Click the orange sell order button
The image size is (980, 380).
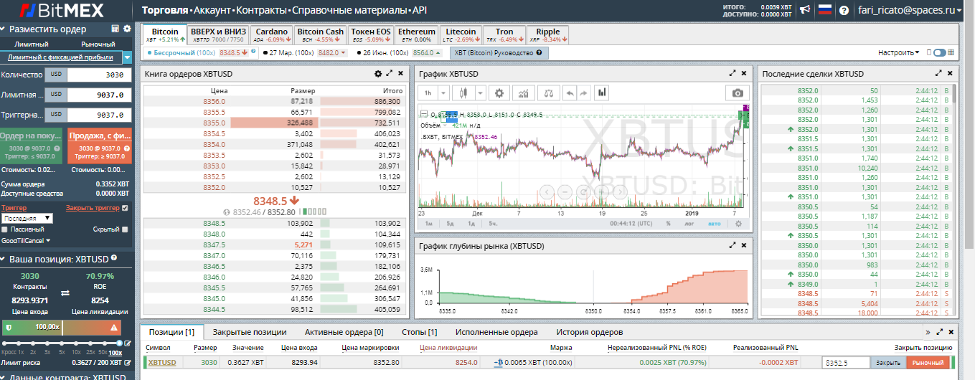click(x=100, y=146)
